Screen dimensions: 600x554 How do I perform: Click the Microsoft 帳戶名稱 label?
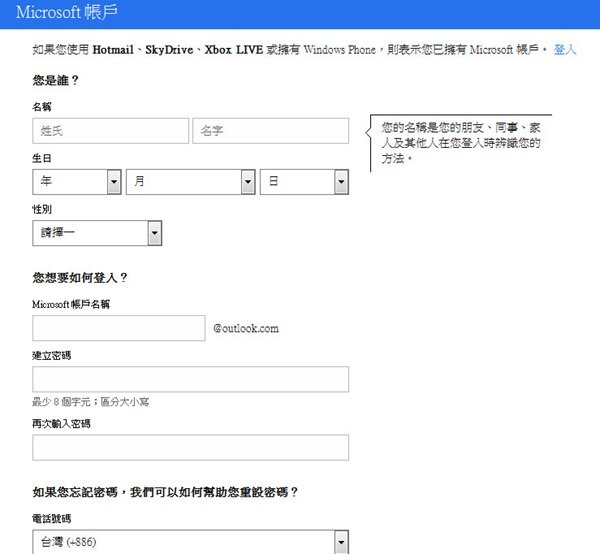pyautogui.click(x=71, y=305)
